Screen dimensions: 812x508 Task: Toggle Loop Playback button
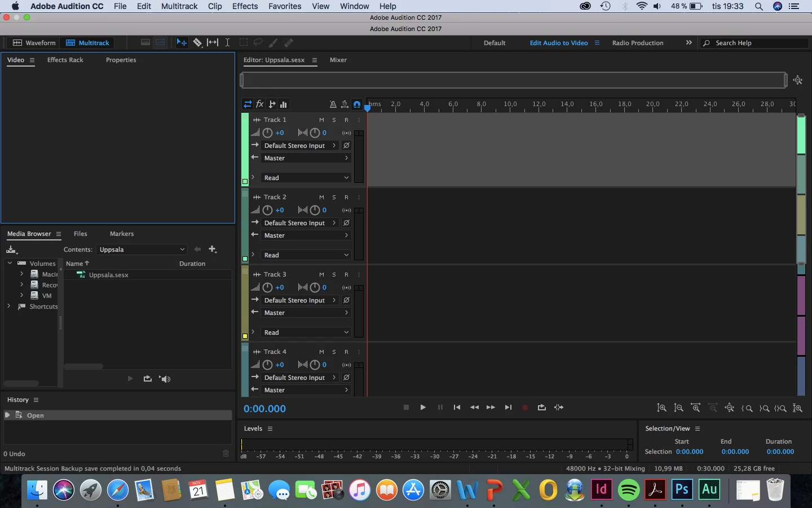pyautogui.click(x=542, y=408)
